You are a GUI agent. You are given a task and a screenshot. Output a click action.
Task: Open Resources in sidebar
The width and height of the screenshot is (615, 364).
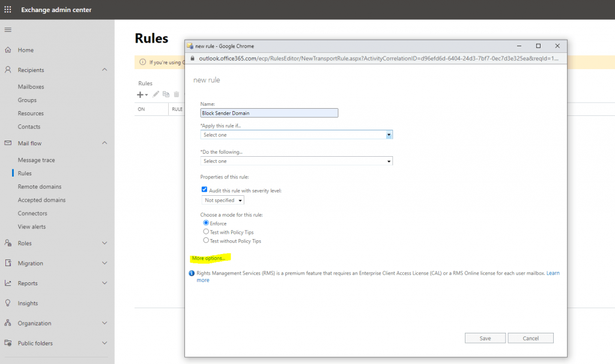[x=31, y=114]
